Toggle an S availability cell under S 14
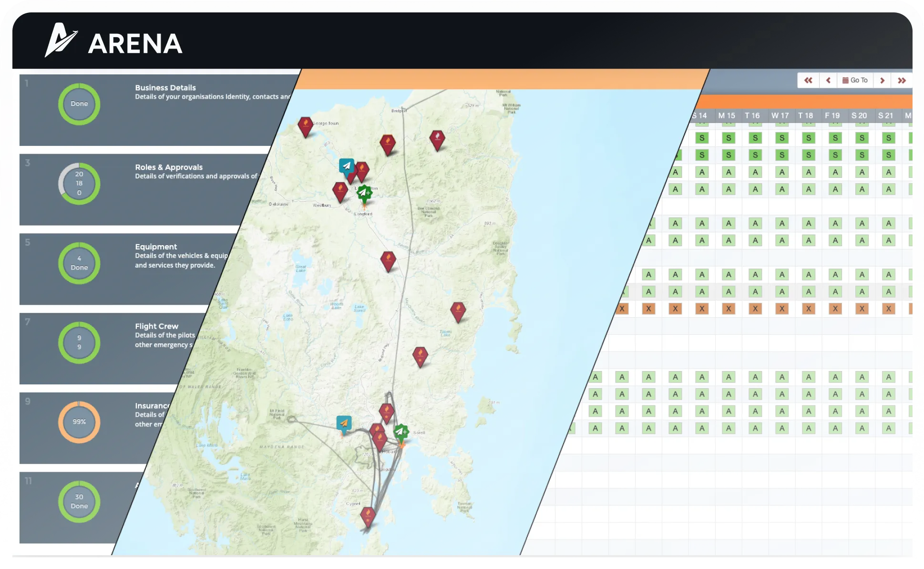 (701, 138)
